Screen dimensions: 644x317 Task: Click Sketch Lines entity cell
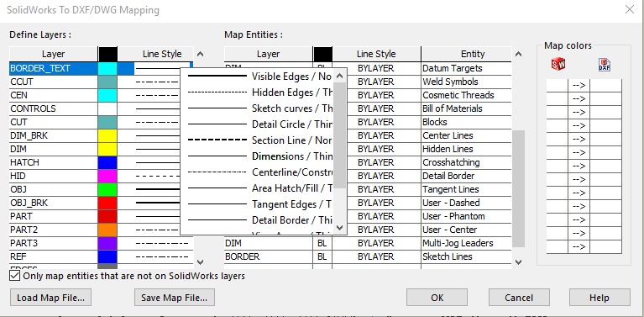466,256
